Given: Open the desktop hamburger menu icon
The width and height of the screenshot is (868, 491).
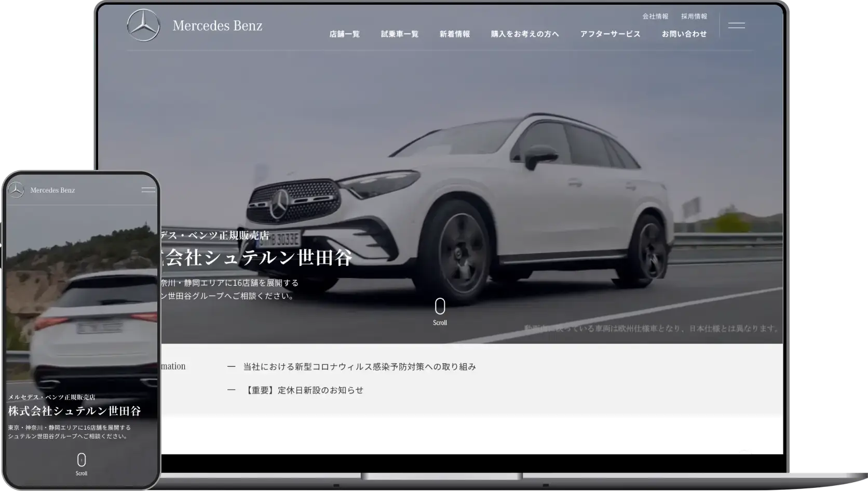Looking at the screenshot, I should pyautogui.click(x=736, y=25).
